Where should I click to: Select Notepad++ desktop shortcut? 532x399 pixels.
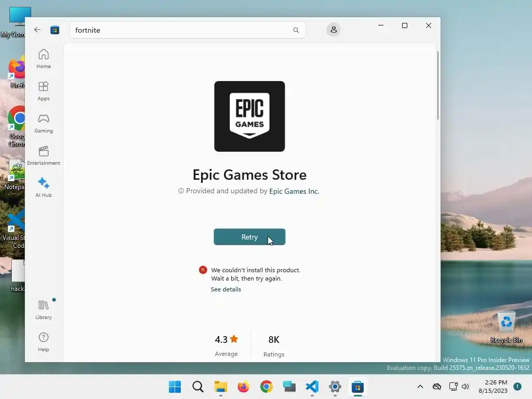point(14,174)
